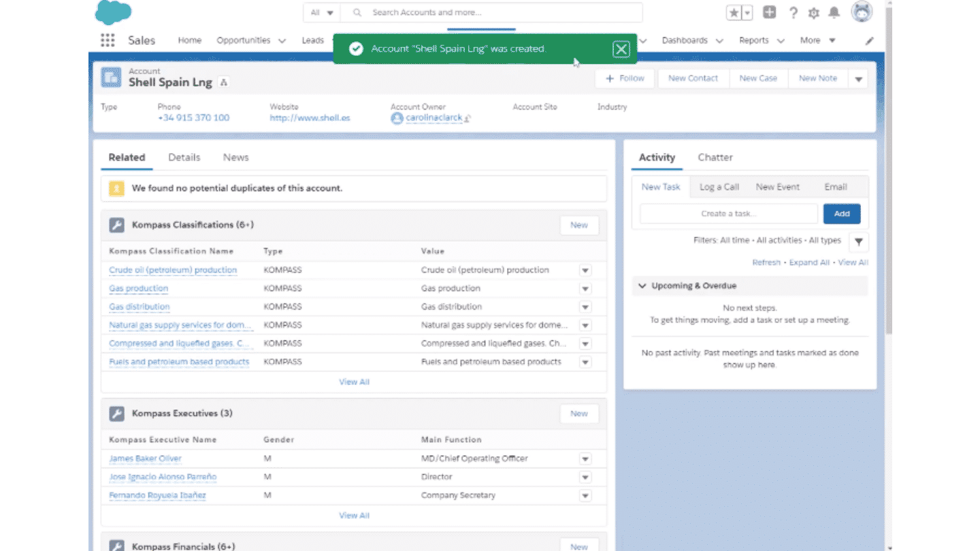980x551 pixels.
Task: Click the Salesforce cloud logo
Action: click(x=114, y=12)
